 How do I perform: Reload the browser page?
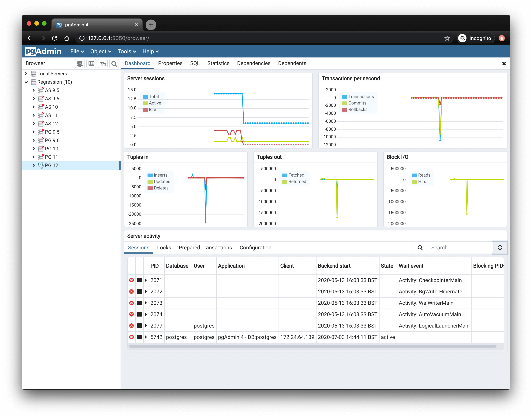pos(55,38)
